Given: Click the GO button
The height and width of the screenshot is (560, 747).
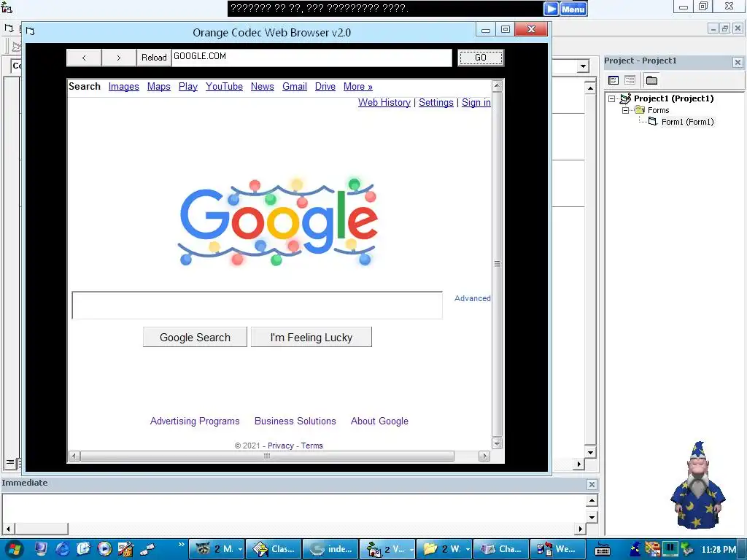Looking at the screenshot, I should 481,58.
